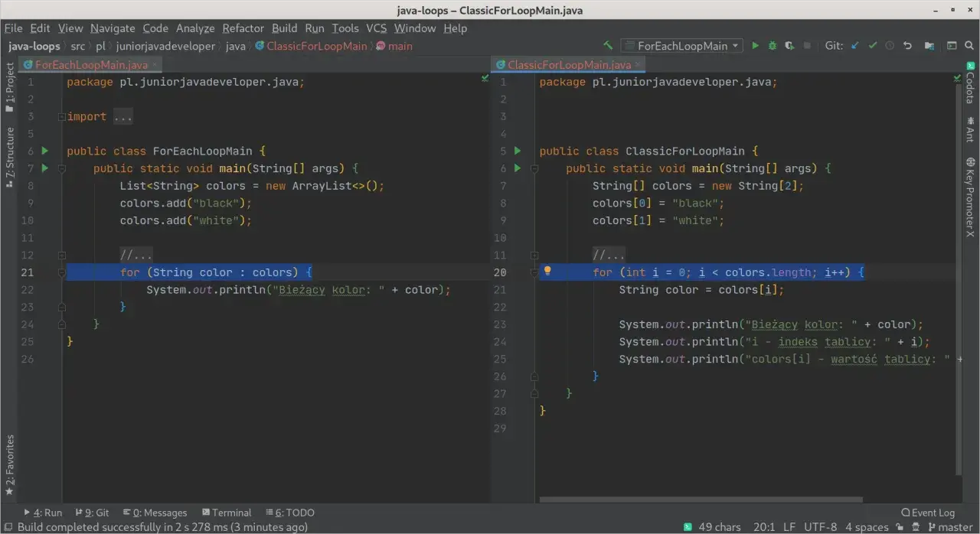980x534 pixels.
Task: Click run gutter icon on ForEachLoopMain main method
Action: coord(44,168)
